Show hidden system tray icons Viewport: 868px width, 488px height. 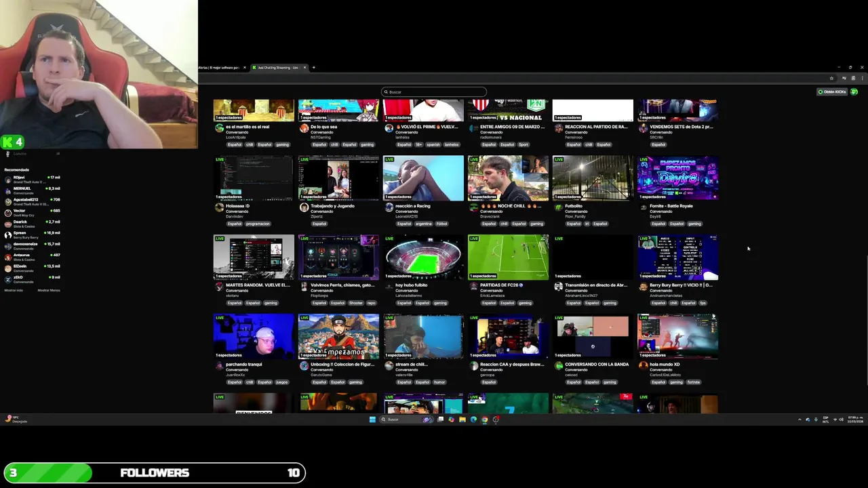800,420
